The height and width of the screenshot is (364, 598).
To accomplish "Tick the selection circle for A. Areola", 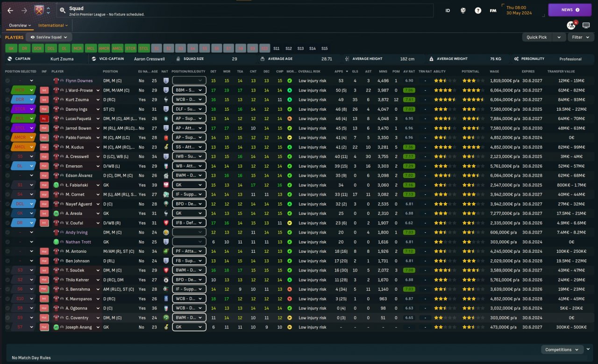I will (x=7, y=214).
